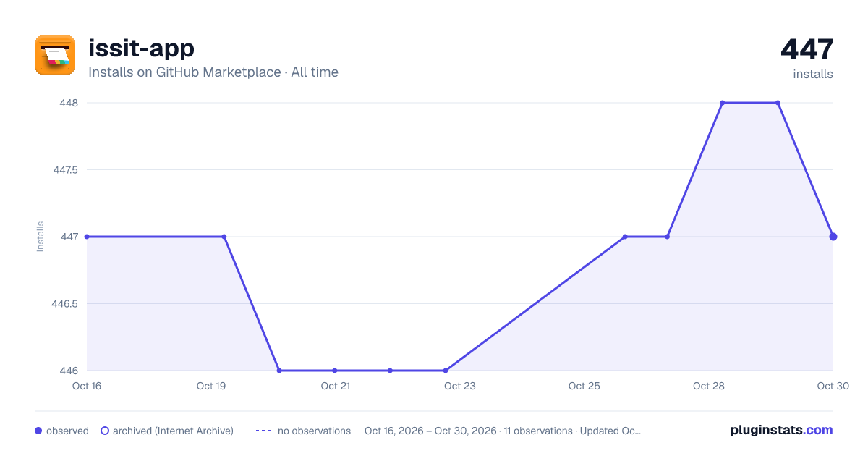Select the large final data point above Oct 30
Viewport: 868px width, 456px height.
pyautogui.click(x=833, y=237)
